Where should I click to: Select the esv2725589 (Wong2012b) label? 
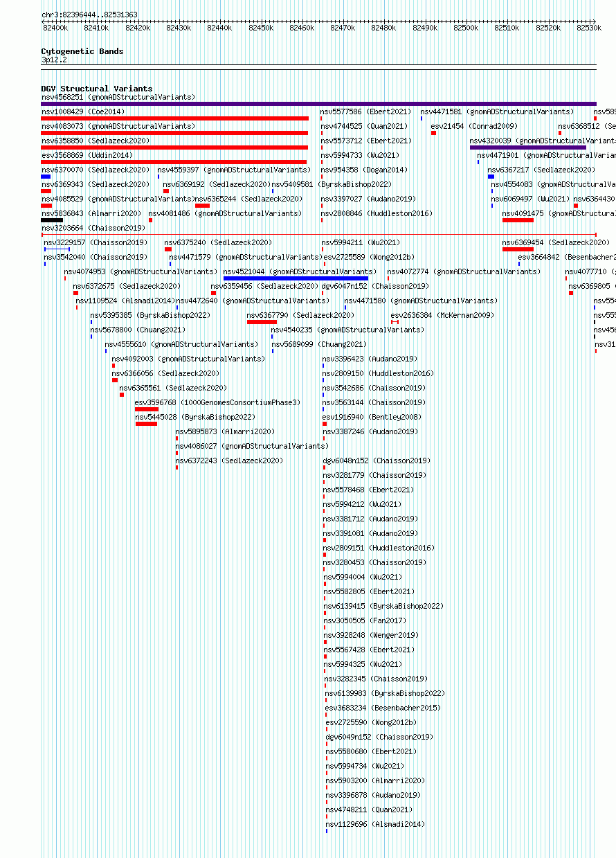click(368, 257)
